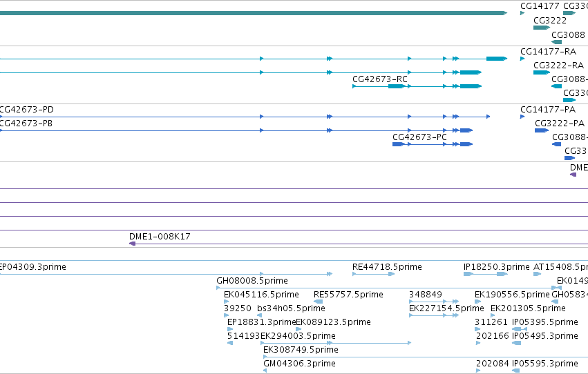The width and height of the screenshot is (588, 374).
Task: Select the EK227154.5prime EST label
Action: [446, 308]
